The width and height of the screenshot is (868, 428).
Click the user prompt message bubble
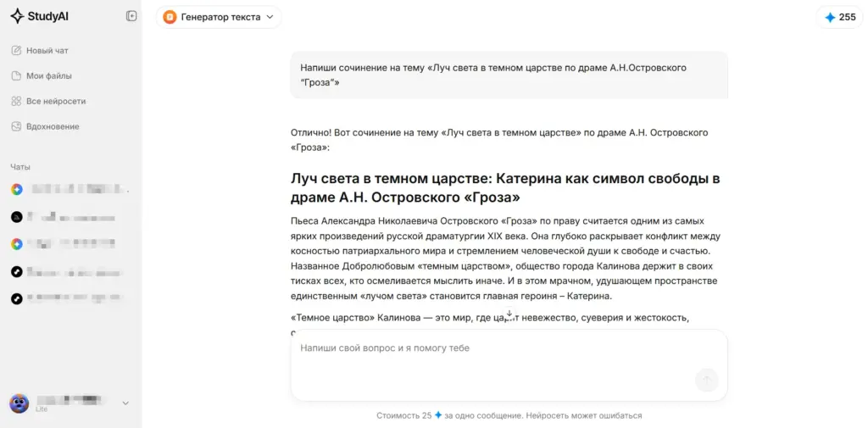pos(509,75)
